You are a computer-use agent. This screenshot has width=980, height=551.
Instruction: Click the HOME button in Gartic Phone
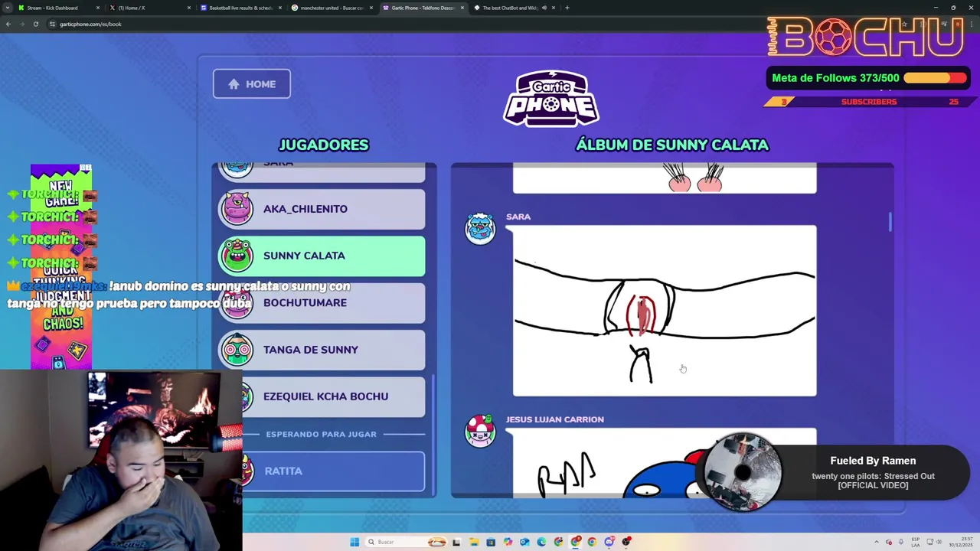[x=251, y=84]
